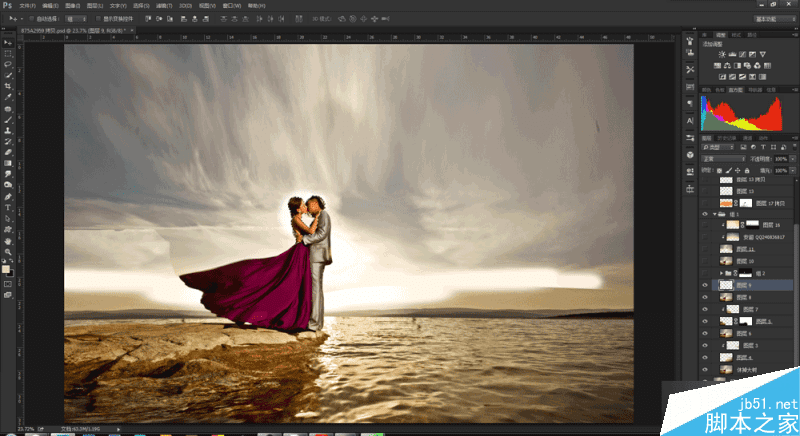Hide the selected 图层 9 layer
Viewport: 800px width, 436px height.
point(705,285)
